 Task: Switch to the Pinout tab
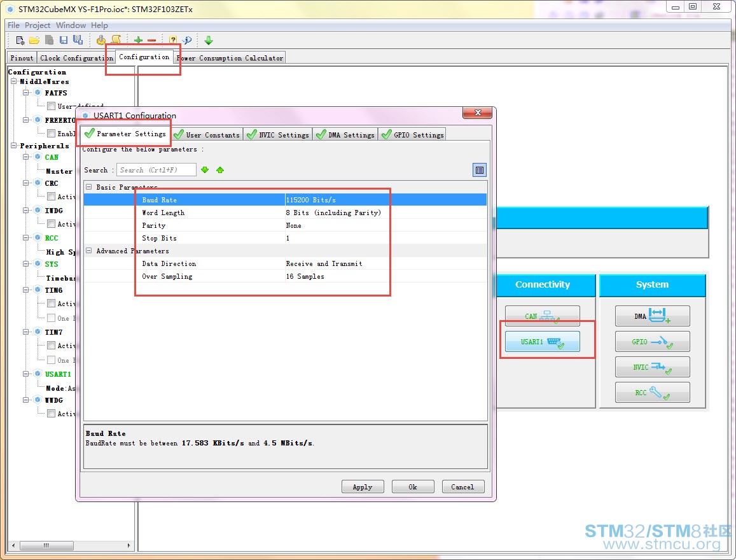click(x=22, y=58)
